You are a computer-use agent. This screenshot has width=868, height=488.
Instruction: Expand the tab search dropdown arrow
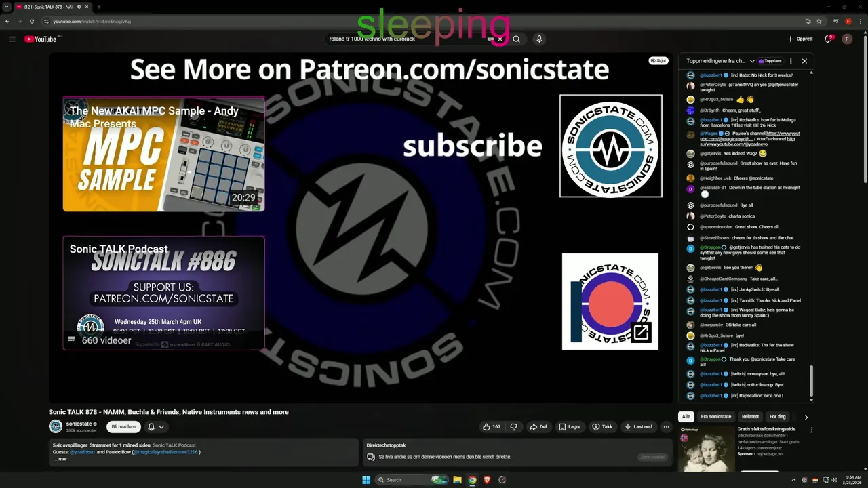click(7, 7)
